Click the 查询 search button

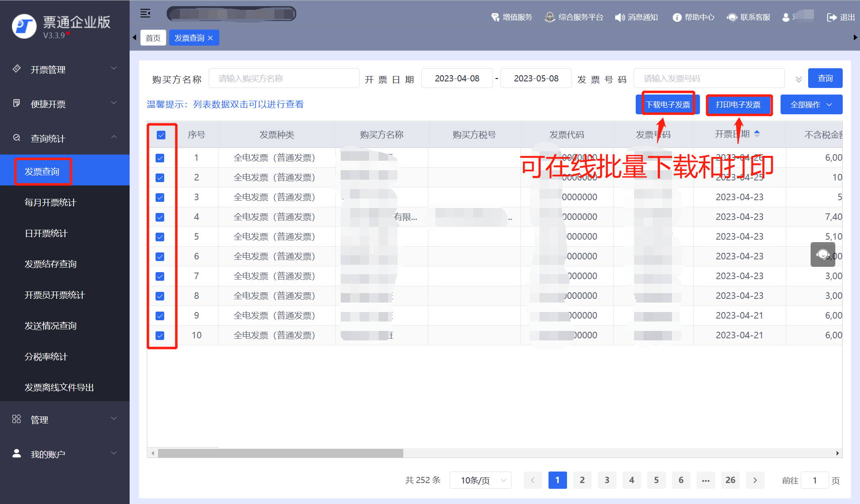(x=825, y=78)
